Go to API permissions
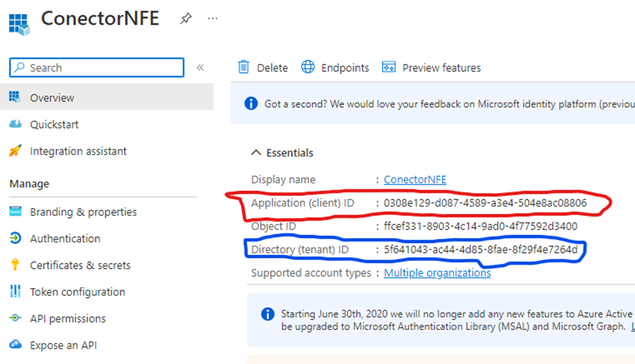The width and height of the screenshot is (635, 364). pos(67,319)
